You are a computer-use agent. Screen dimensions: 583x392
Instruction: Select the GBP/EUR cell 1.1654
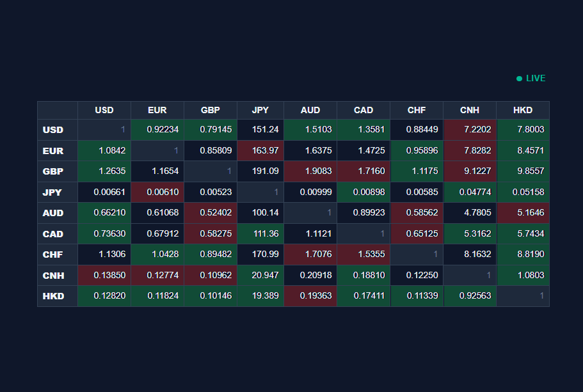click(x=157, y=171)
